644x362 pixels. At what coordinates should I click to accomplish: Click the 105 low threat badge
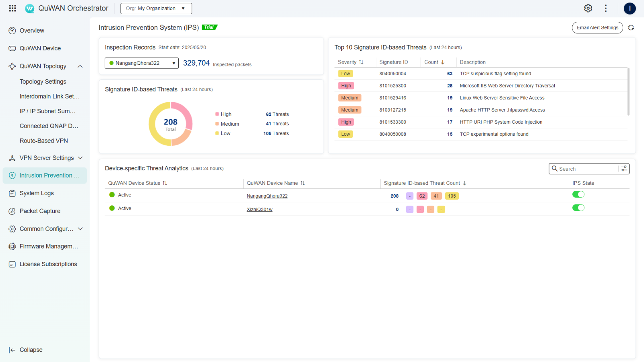click(x=452, y=196)
